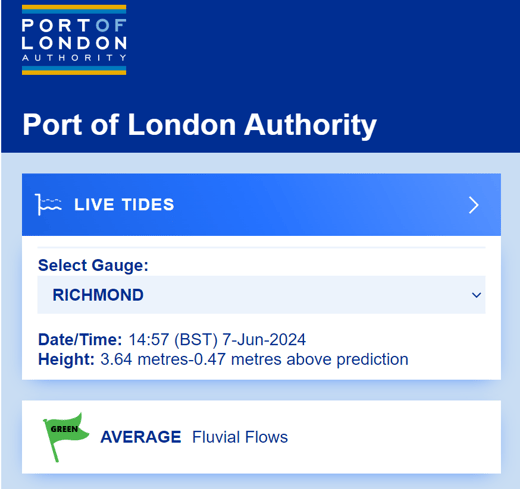520x489 pixels.
Task: Click the tide wave flag icon
Action: click(x=48, y=205)
